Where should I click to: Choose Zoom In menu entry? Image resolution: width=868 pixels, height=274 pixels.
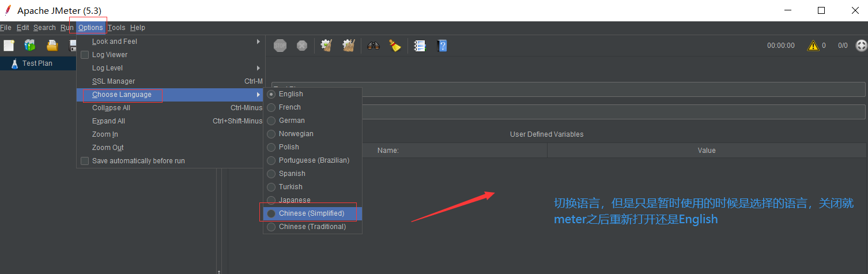(170, 134)
